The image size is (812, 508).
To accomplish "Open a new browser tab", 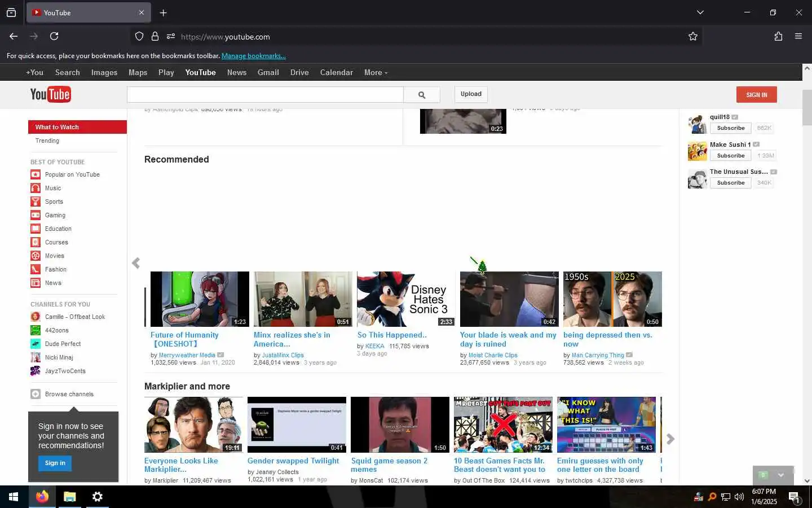I will [163, 12].
